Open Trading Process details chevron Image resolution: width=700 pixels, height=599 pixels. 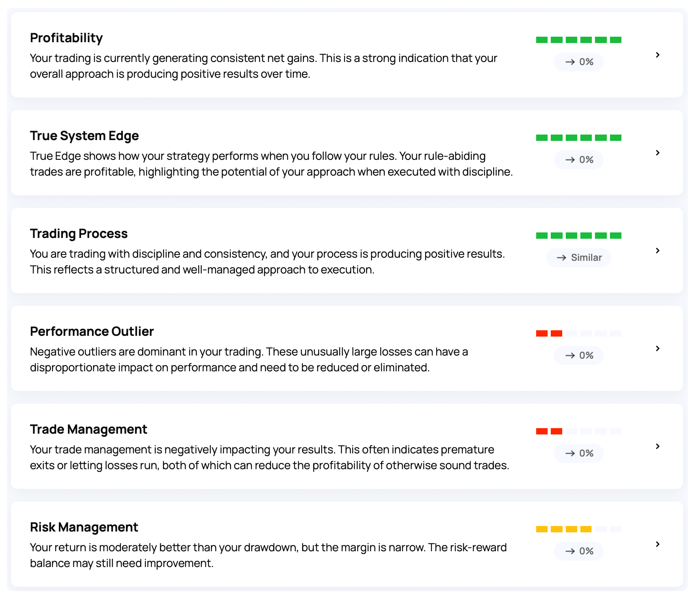[x=657, y=251]
